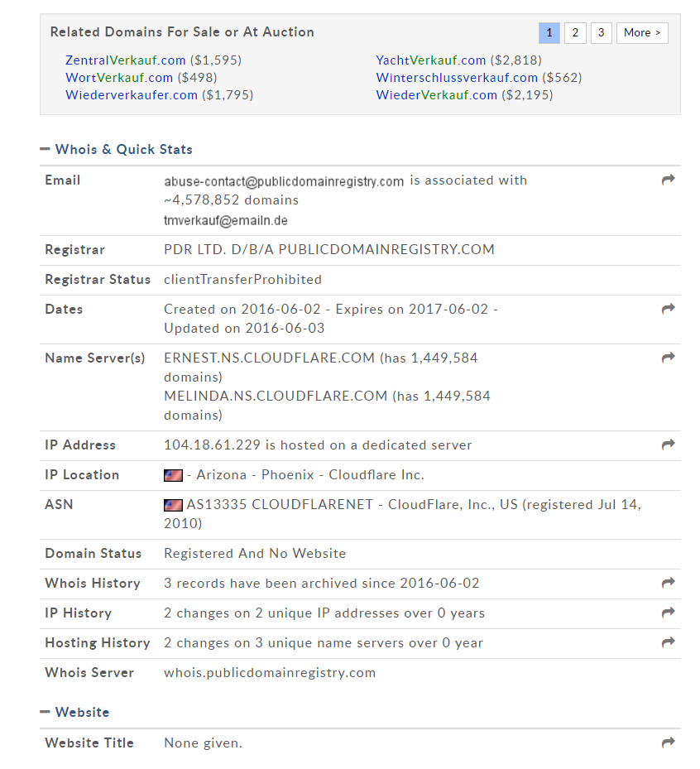Go to page 3 of related domains
Image resolution: width=700 pixels, height=769 pixels.
(x=601, y=33)
